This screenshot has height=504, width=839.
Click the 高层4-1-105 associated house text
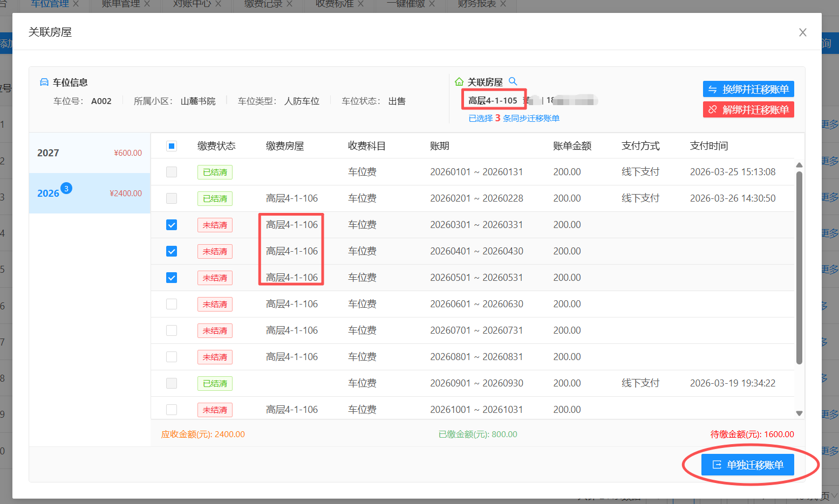493,100
